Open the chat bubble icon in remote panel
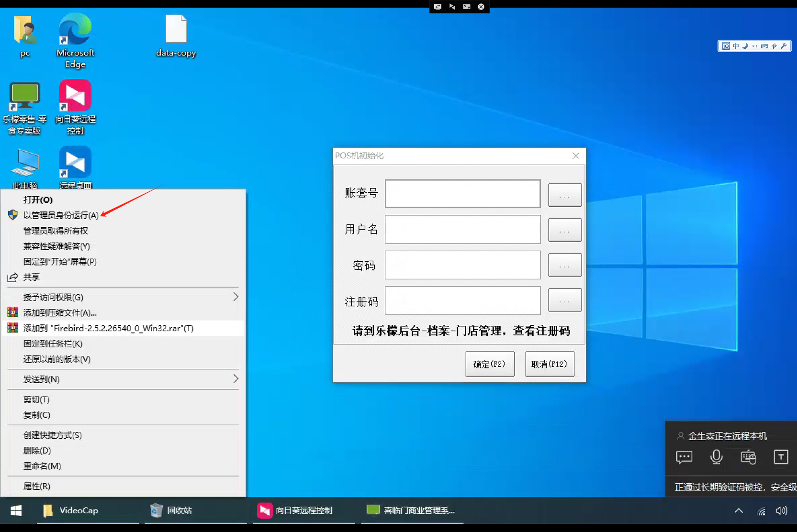 pyautogui.click(x=684, y=457)
